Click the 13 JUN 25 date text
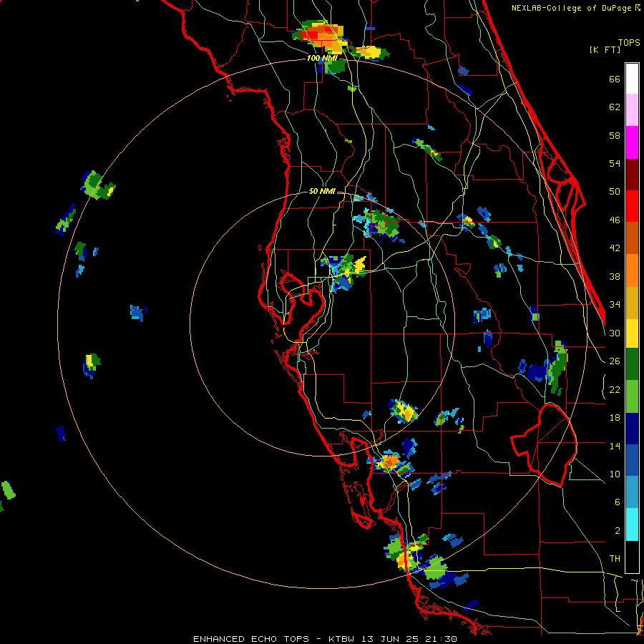Viewport: 644px width, 644px height. click(396, 639)
